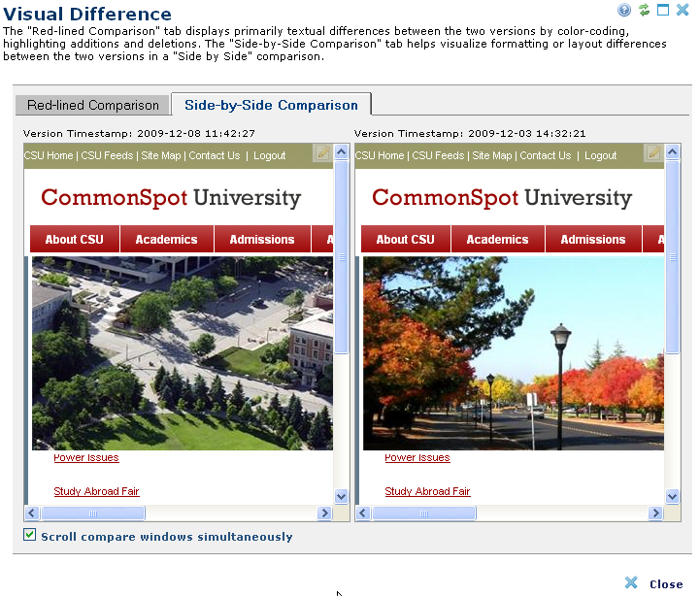This screenshot has height=597, width=700.
Task: Click Study Abroad Fair link in left pane
Action: tap(96, 491)
